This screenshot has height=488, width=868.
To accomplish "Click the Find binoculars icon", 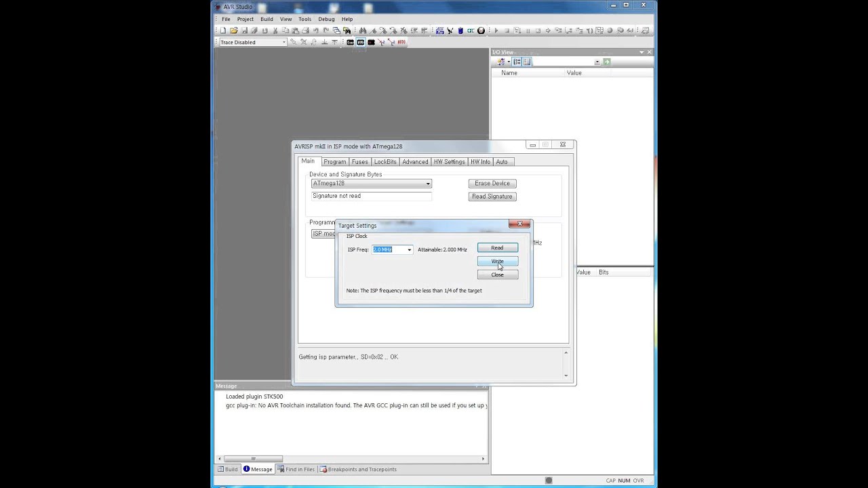I will pos(363,30).
